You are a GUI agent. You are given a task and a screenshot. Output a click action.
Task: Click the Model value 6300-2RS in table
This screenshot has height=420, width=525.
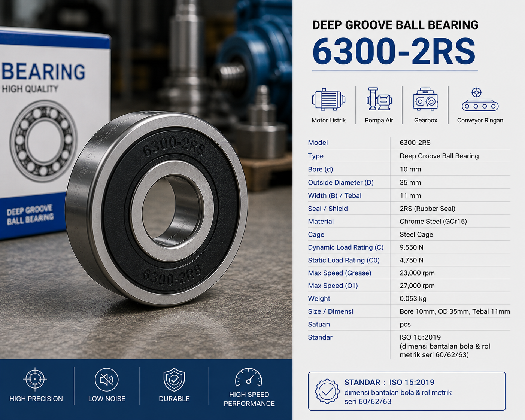click(x=415, y=143)
